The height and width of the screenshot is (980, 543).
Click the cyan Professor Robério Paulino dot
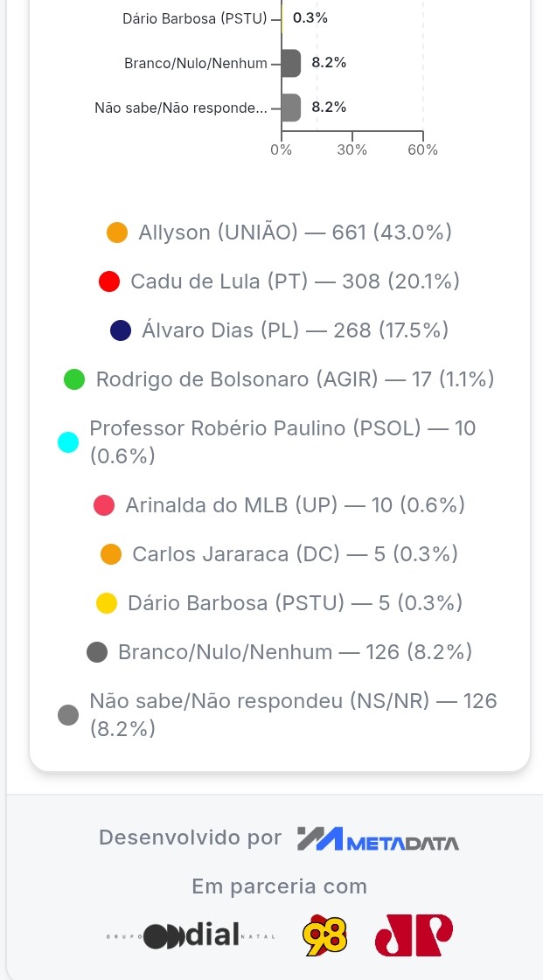coord(68,441)
